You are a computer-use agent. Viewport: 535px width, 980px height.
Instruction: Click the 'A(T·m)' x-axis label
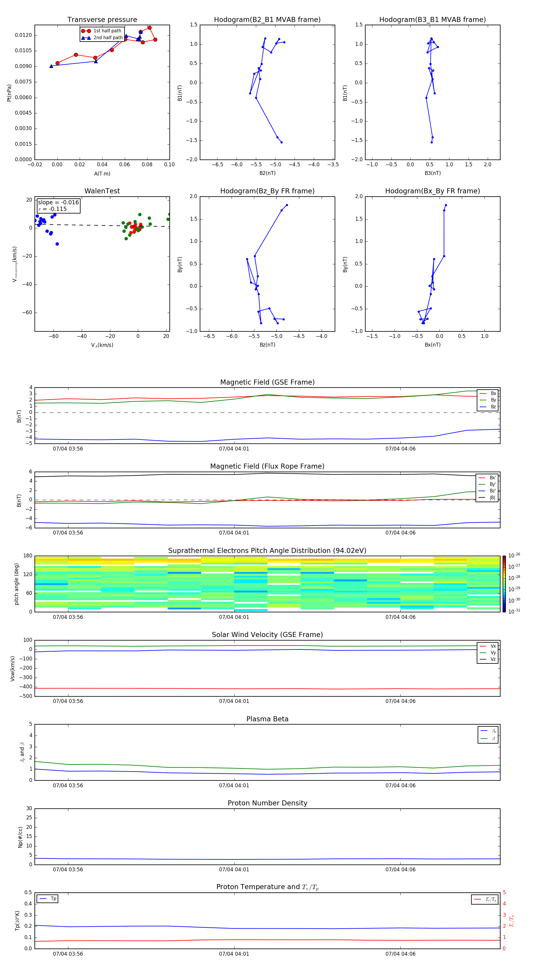pyautogui.click(x=102, y=174)
